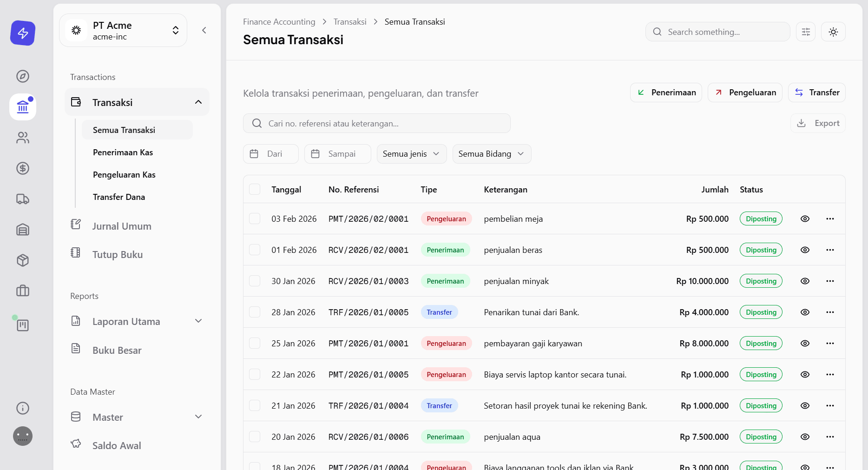Collapse sidebar with the left arrow icon
The image size is (868, 470).
pos(204,30)
